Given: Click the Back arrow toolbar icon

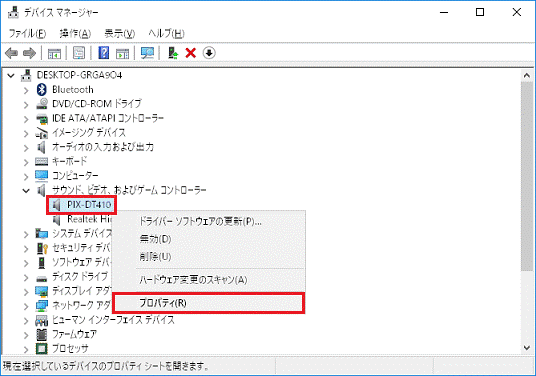Looking at the screenshot, I should point(12,53).
